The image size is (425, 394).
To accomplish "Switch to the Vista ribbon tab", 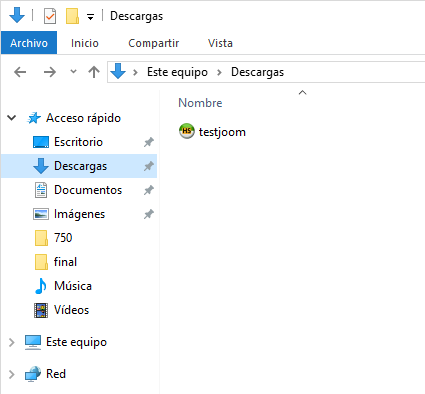I will (x=220, y=43).
